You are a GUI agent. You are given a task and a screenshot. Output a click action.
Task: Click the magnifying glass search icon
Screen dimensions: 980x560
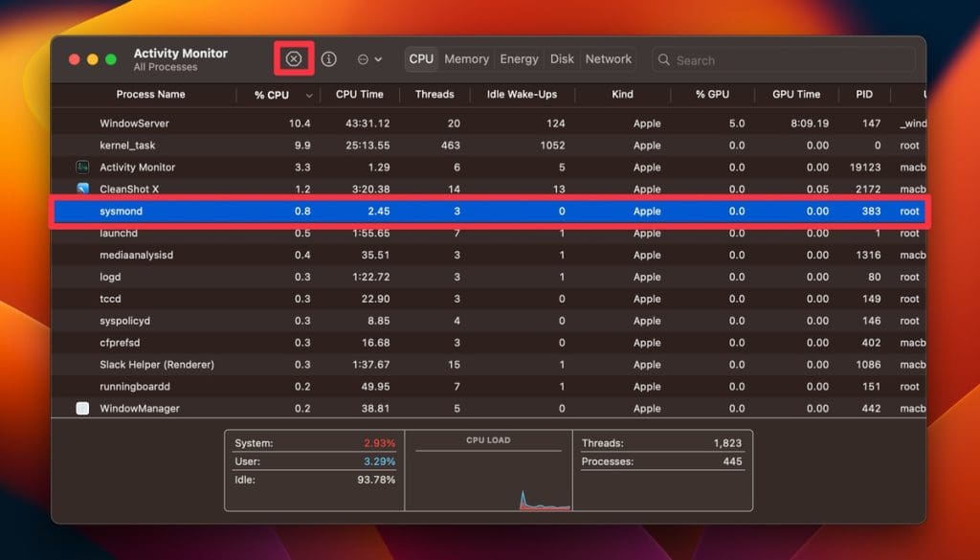[x=664, y=60]
